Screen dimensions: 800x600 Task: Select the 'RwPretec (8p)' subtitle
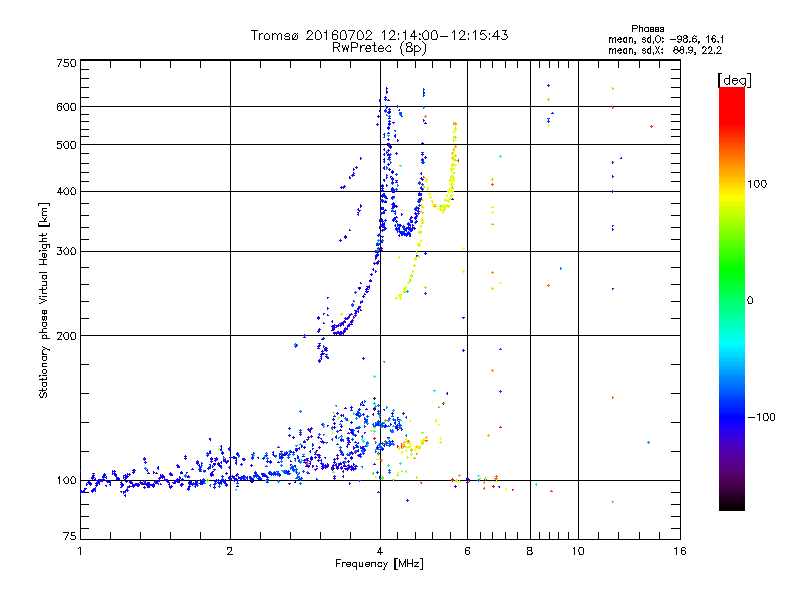[x=379, y=48]
